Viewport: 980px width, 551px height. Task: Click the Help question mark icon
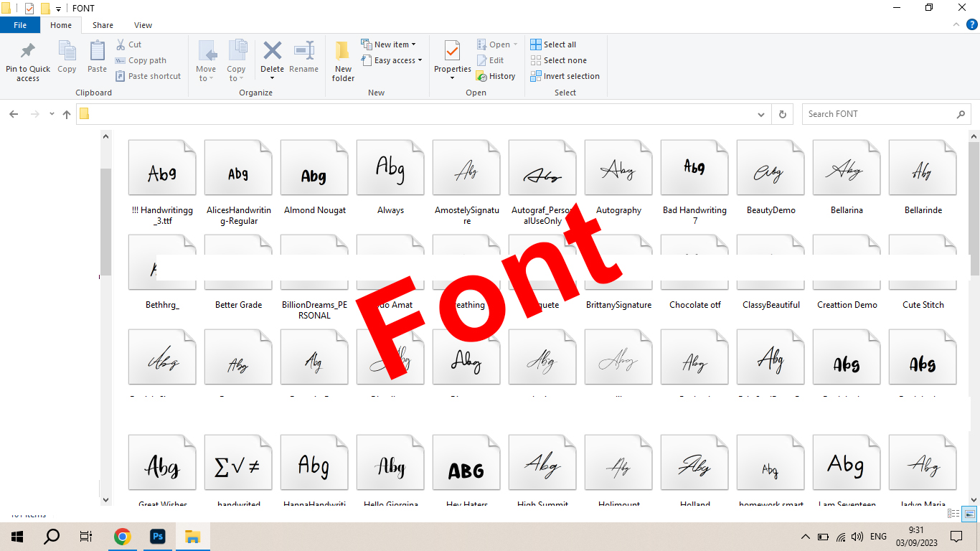point(972,24)
